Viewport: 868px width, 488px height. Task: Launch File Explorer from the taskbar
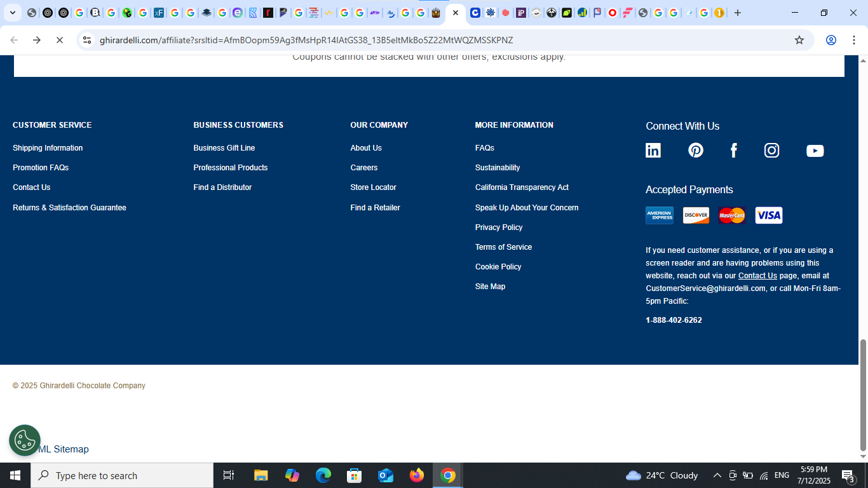pyautogui.click(x=261, y=475)
